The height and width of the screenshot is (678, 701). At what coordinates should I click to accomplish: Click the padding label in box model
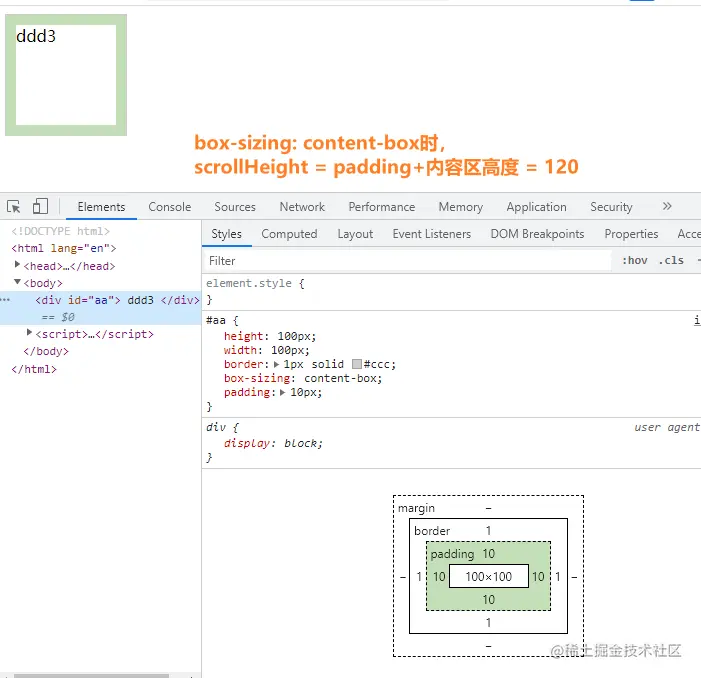pos(452,554)
